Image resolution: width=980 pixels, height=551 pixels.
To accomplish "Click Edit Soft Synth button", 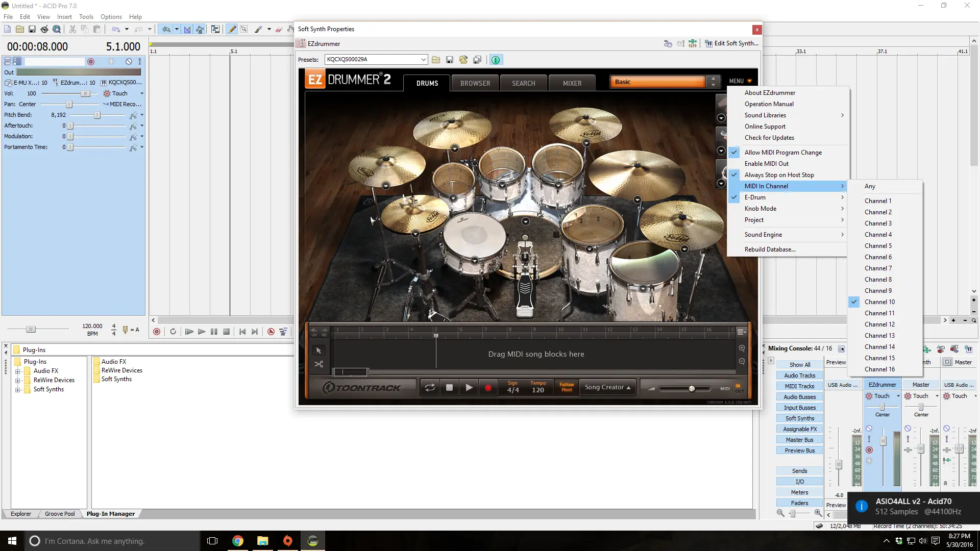I will point(731,43).
